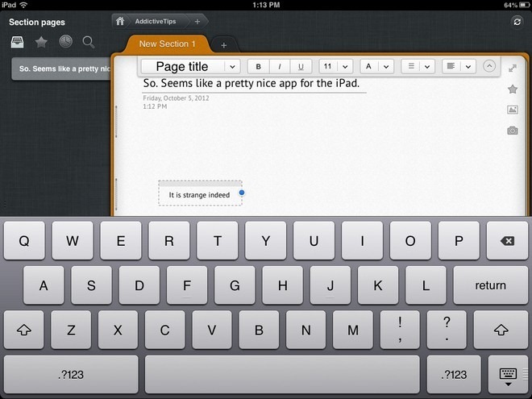This screenshot has height=399, width=532.
Task: Open font color A dropdown arrow
Action: click(386, 66)
